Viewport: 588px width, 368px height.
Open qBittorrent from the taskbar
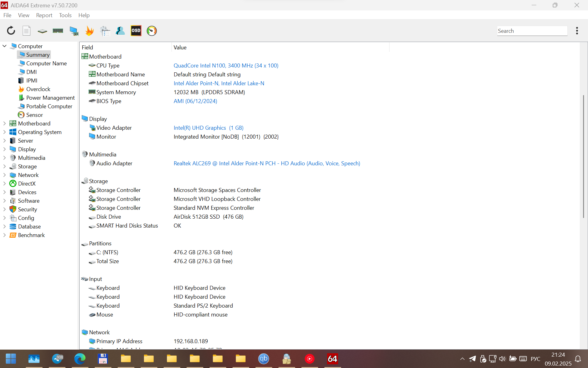point(263,358)
